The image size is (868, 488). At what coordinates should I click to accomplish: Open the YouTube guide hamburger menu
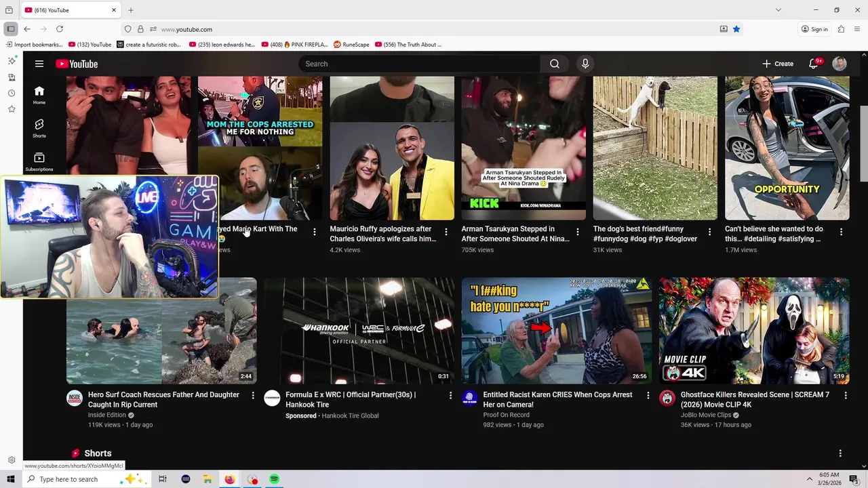tap(39, 64)
